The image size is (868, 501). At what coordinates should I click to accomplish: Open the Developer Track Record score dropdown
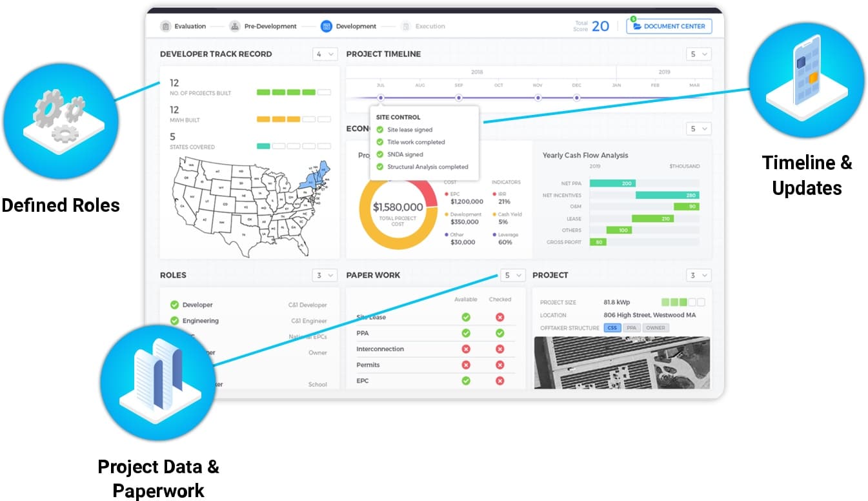(325, 54)
